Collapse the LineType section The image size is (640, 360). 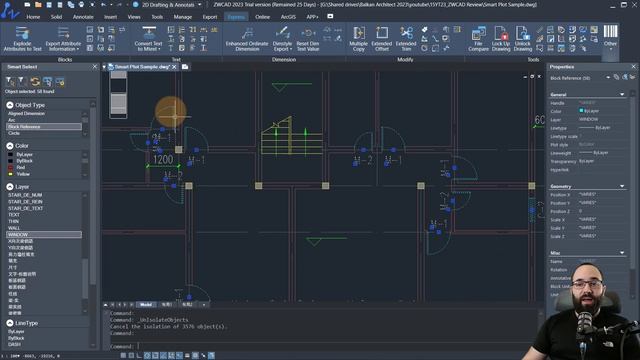[x=10, y=323]
